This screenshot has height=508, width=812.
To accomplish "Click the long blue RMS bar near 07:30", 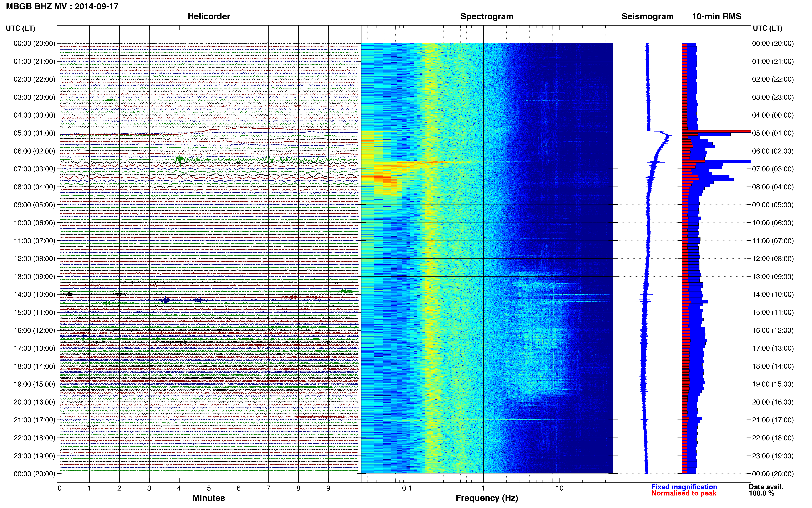I will [x=708, y=179].
